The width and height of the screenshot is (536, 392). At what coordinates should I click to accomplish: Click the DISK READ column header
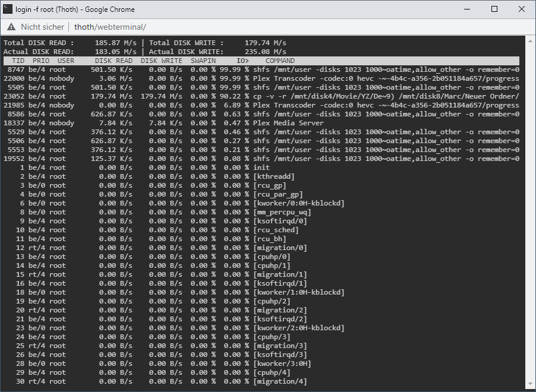tap(114, 61)
